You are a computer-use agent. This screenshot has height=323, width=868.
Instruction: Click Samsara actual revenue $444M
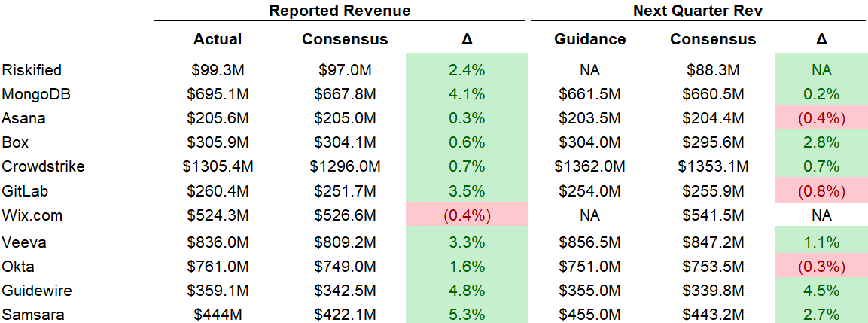218,315
